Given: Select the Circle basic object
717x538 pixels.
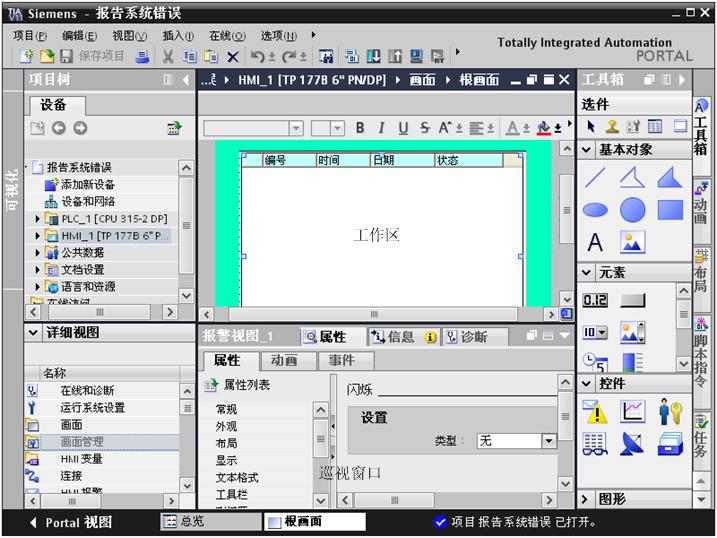Looking at the screenshot, I should pos(632,210).
